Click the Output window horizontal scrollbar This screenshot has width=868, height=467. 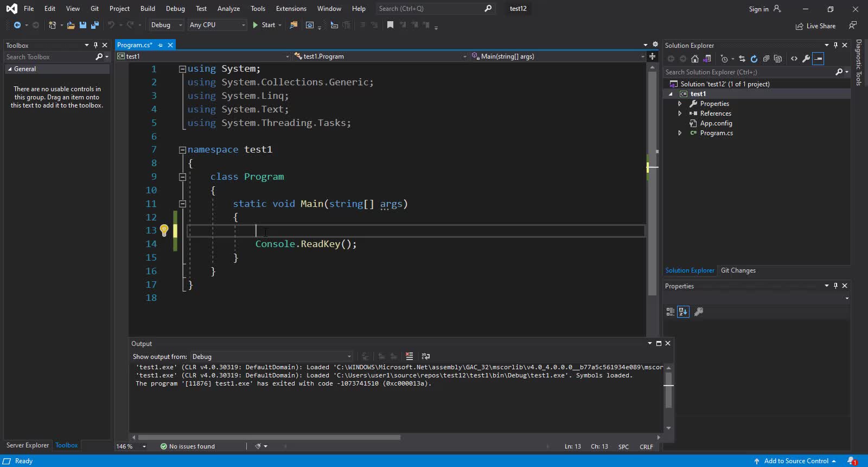[x=269, y=437]
